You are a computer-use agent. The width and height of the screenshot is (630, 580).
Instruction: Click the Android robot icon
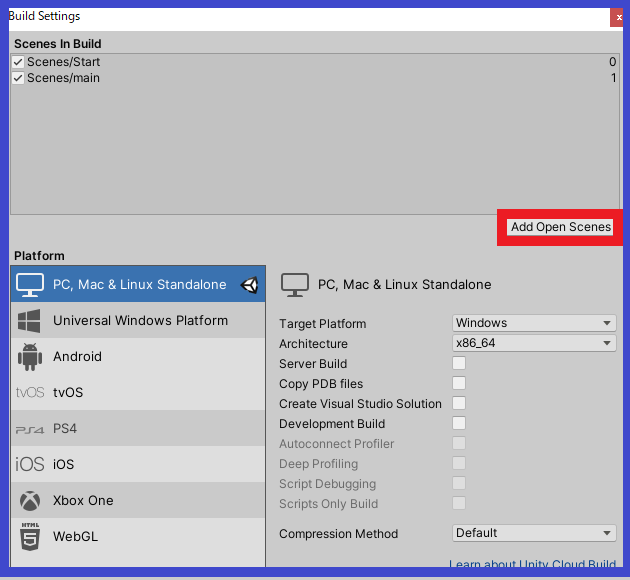click(x=30, y=357)
